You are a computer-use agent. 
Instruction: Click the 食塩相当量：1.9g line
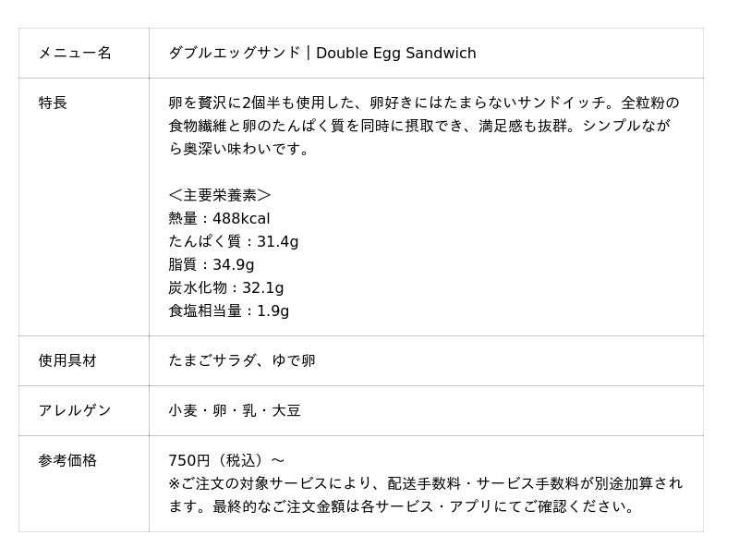coord(229,311)
